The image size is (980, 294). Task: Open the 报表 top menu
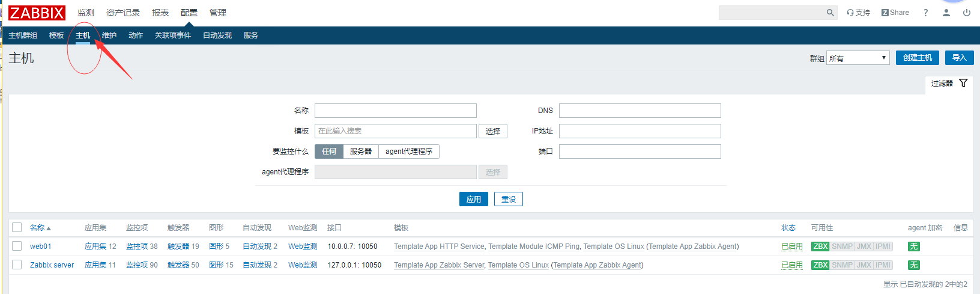(x=160, y=13)
